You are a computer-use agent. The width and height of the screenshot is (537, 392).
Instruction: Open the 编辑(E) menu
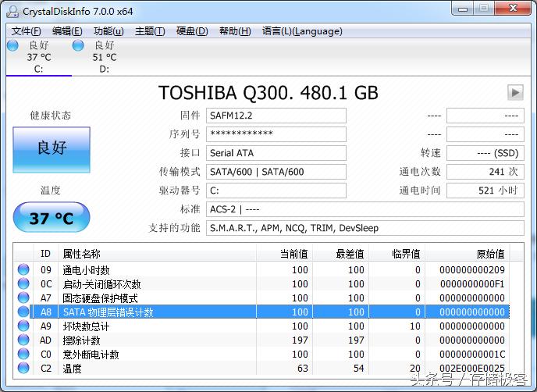(67, 31)
